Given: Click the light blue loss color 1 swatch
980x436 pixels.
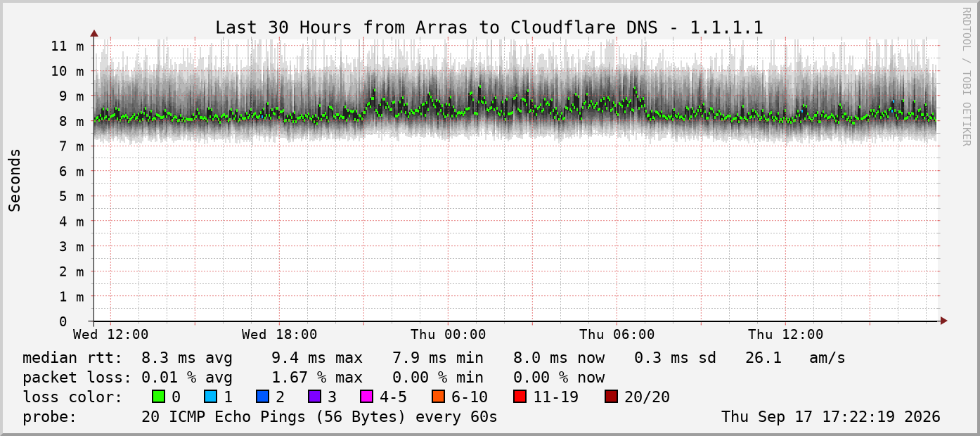Looking at the screenshot, I should tap(210, 397).
